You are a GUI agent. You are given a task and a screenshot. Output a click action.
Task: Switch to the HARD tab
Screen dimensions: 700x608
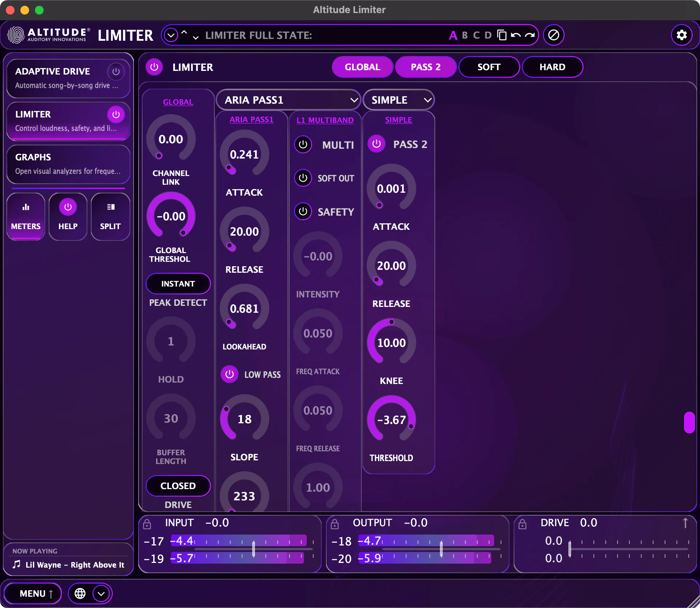coord(552,67)
